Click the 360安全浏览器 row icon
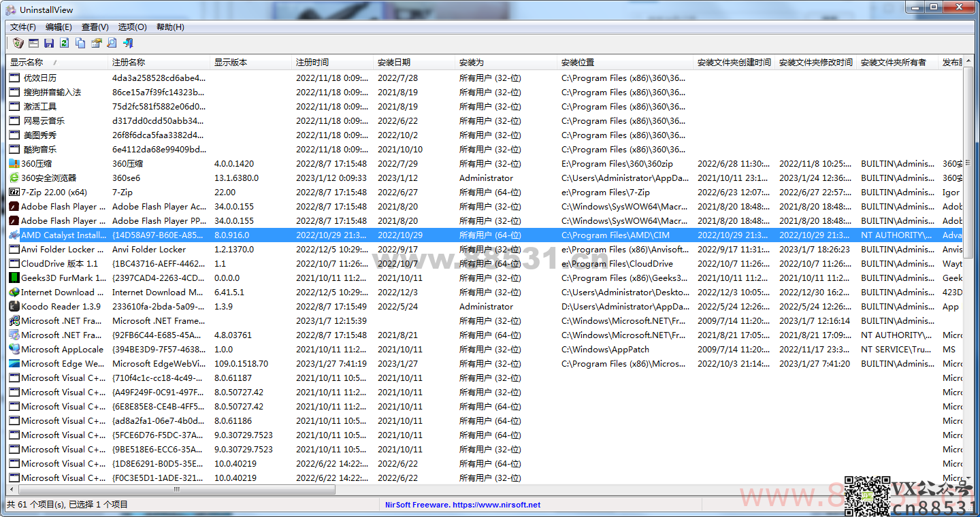Screen dimensions: 980x517 point(14,178)
